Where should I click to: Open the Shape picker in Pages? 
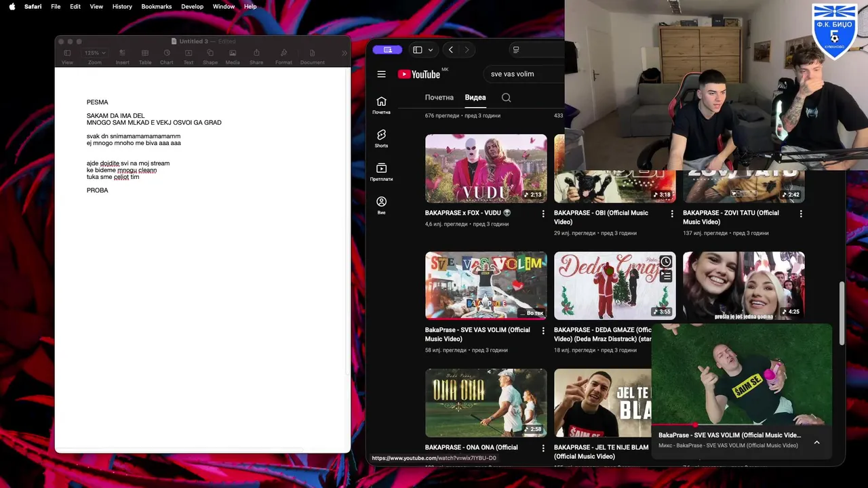coord(210,56)
